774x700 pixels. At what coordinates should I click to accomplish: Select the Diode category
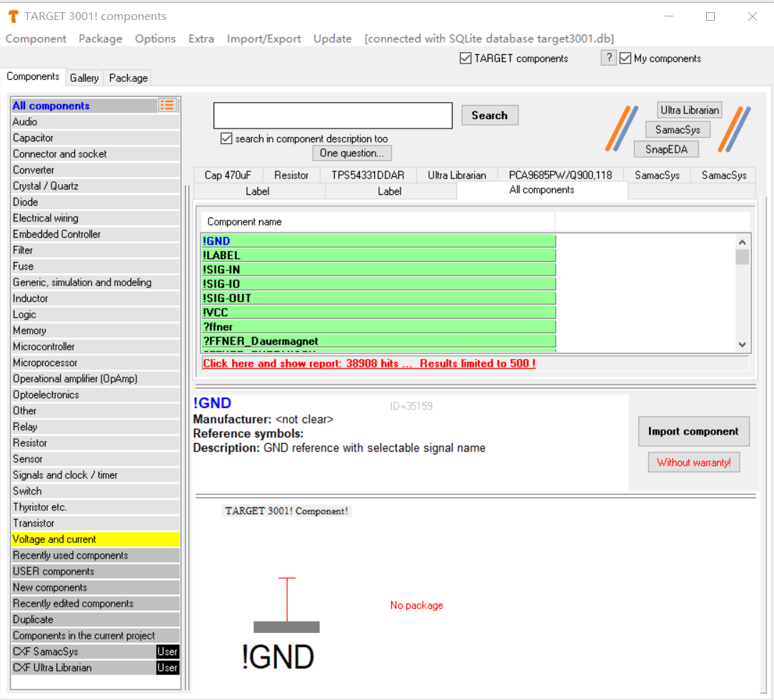(96, 202)
